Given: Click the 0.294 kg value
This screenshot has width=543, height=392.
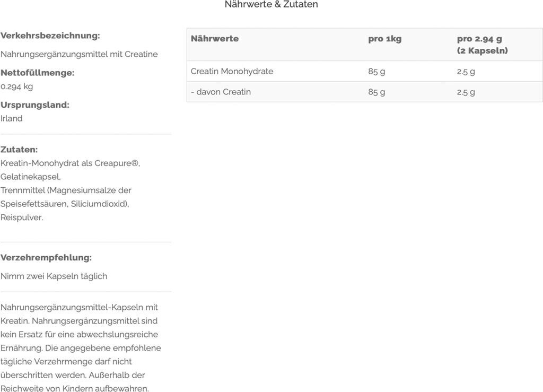Looking at the screenshot, I should [x=16, y=86].
